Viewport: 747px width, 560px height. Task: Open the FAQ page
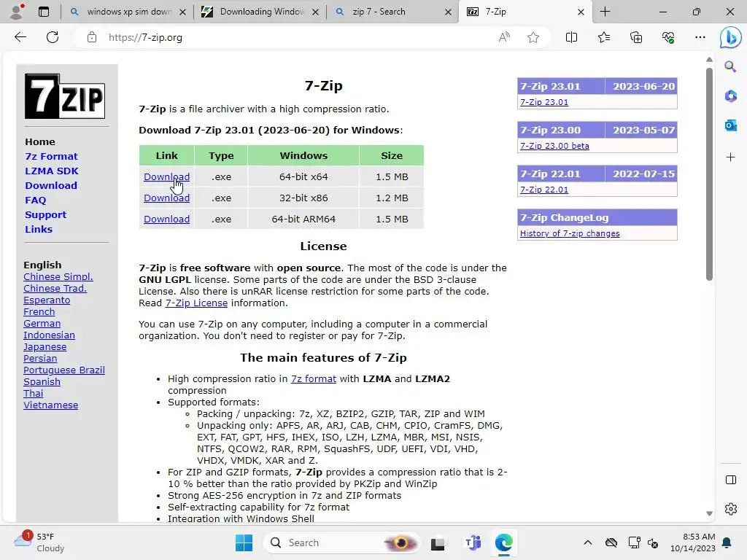(35, 200)
